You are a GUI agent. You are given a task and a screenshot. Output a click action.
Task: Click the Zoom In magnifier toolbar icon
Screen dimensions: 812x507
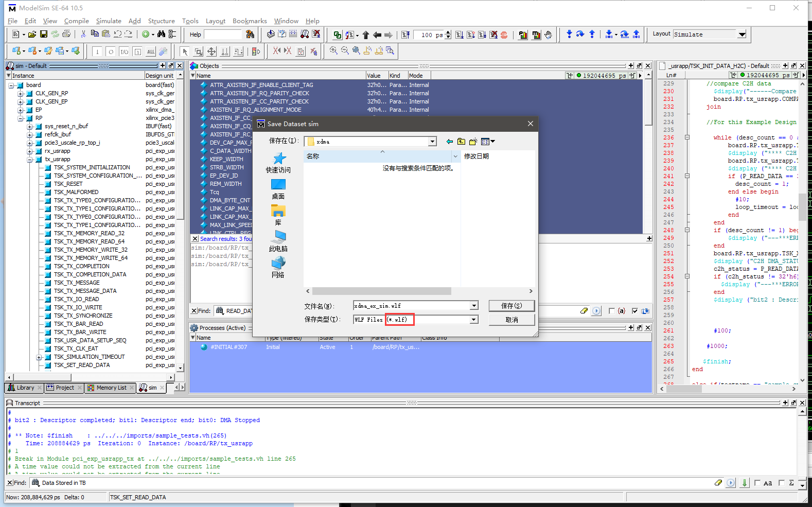point(333,50)
